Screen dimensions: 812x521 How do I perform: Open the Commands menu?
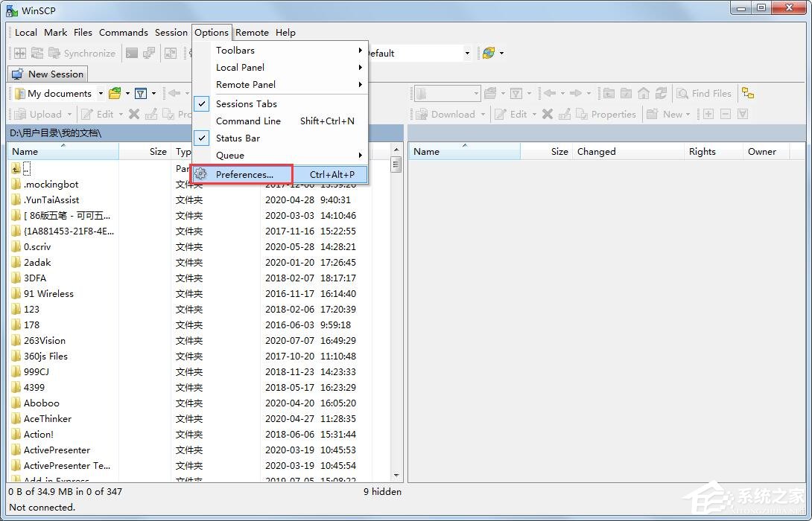click(x=123, y=32)
